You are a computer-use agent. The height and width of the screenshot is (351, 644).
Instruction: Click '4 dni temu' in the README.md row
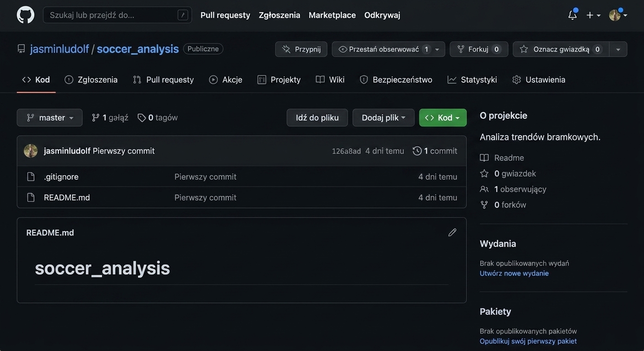[x=438, y=197]
